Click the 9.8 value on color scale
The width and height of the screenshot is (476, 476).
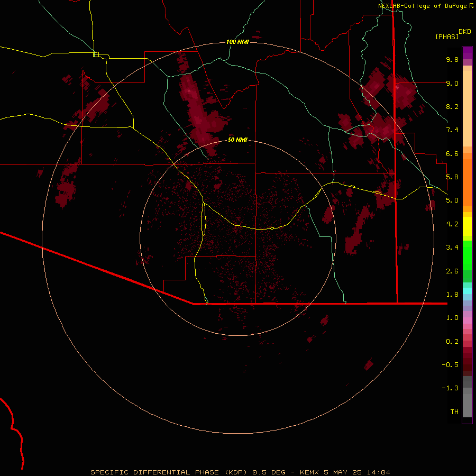click(452, 59)
